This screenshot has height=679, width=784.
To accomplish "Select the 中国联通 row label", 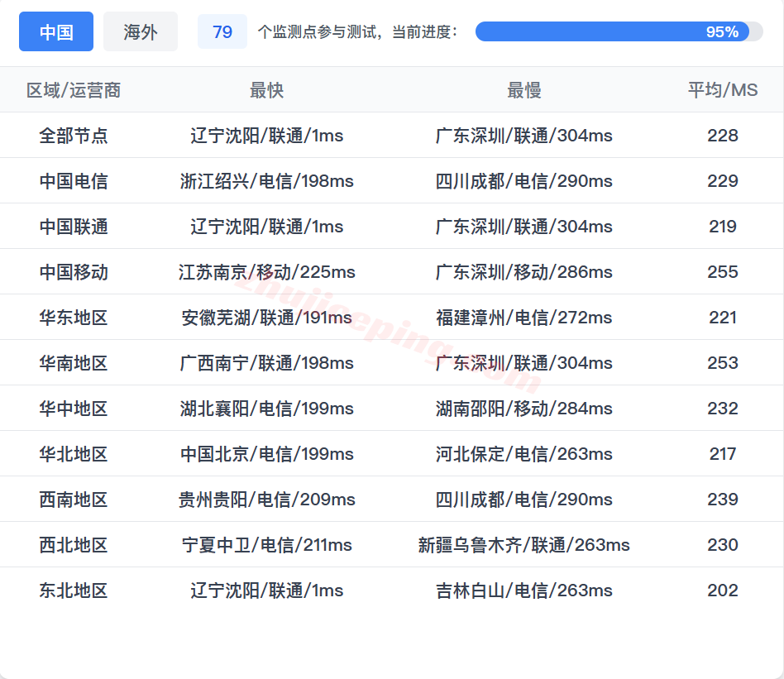I will coord(74,227).
